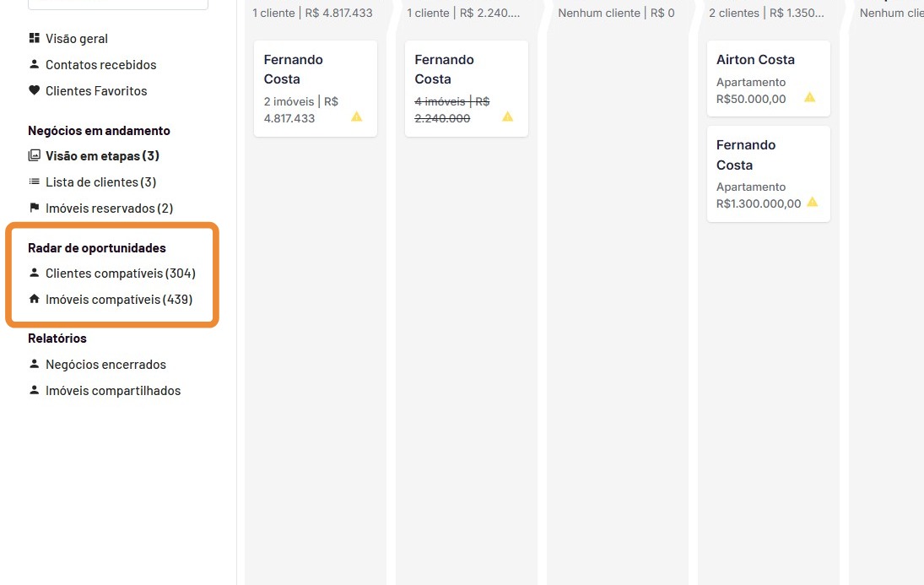
Task: Click the list icon beside Lista de clientes
Action: click(34, 182)
